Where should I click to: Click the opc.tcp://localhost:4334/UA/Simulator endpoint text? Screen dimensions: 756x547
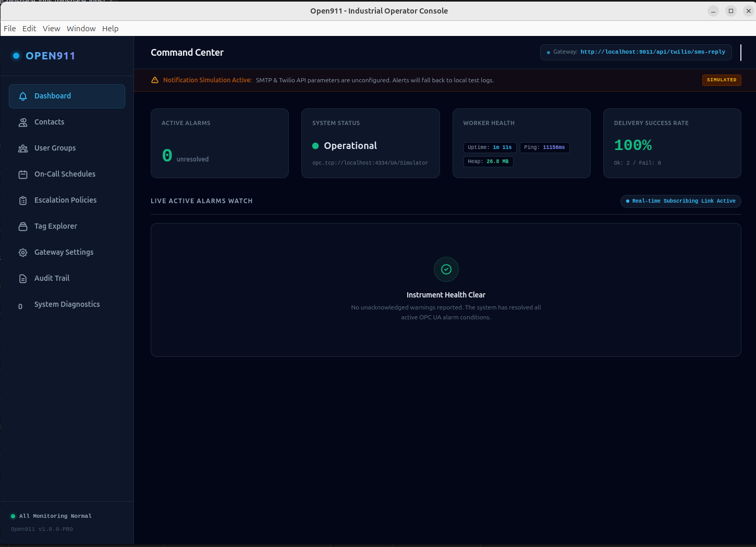point(370,163)
